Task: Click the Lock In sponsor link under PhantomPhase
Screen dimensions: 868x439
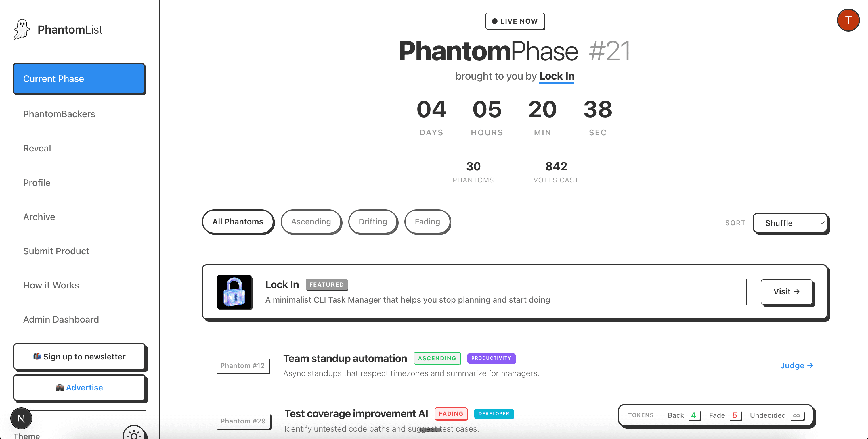Action: click(x=556, y=76)
